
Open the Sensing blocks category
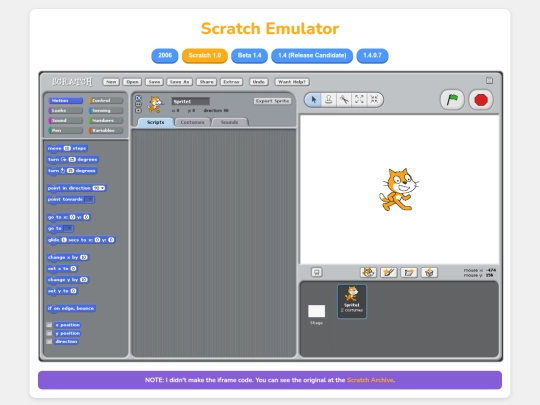tap(106, 111)
